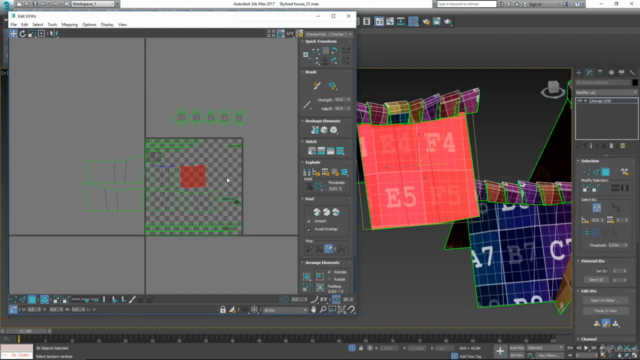
Task: Click the Select ID button
Action: 596,280
